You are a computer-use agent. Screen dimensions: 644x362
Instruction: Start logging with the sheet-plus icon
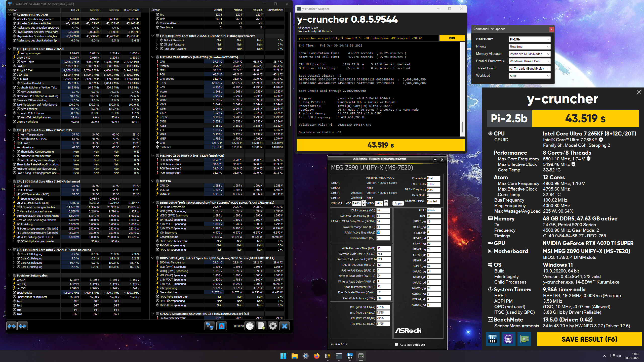coord(261,326)
